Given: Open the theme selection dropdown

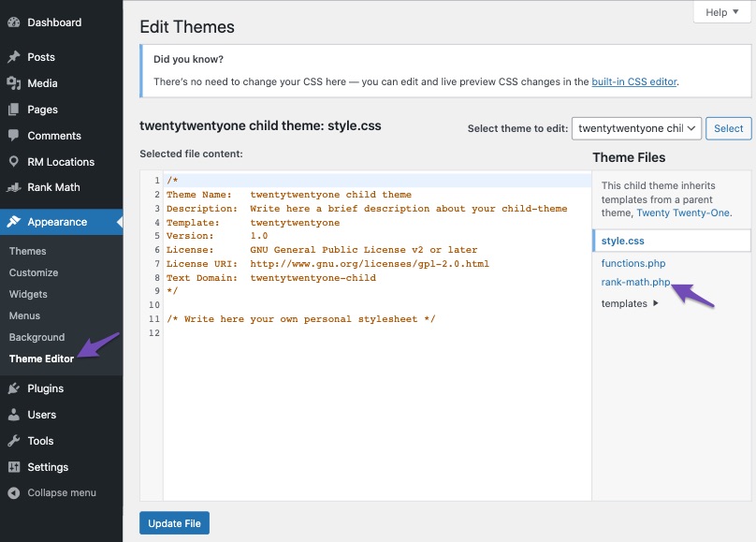Looking at the screenshot, I should click(x=636, y=128).
